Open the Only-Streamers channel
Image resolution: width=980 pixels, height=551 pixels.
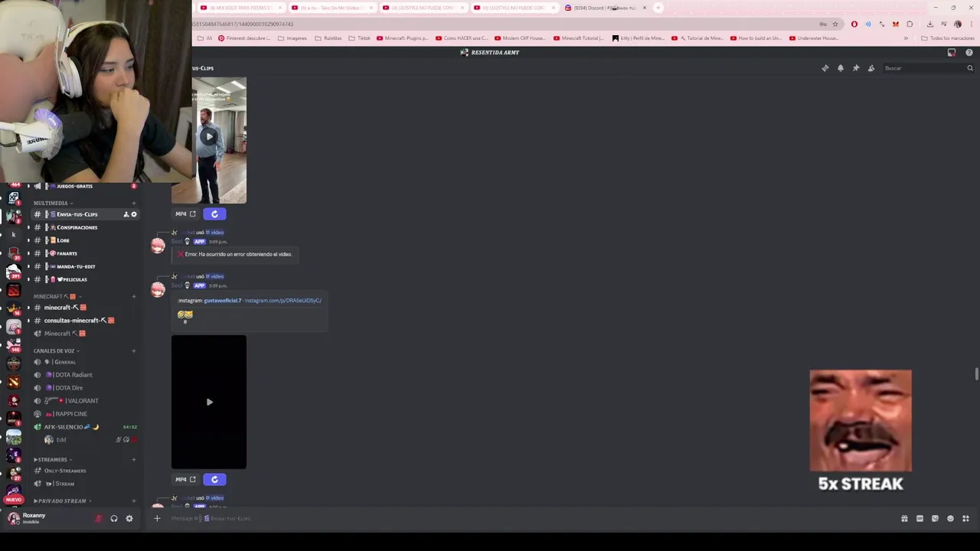tap(84, 471)
